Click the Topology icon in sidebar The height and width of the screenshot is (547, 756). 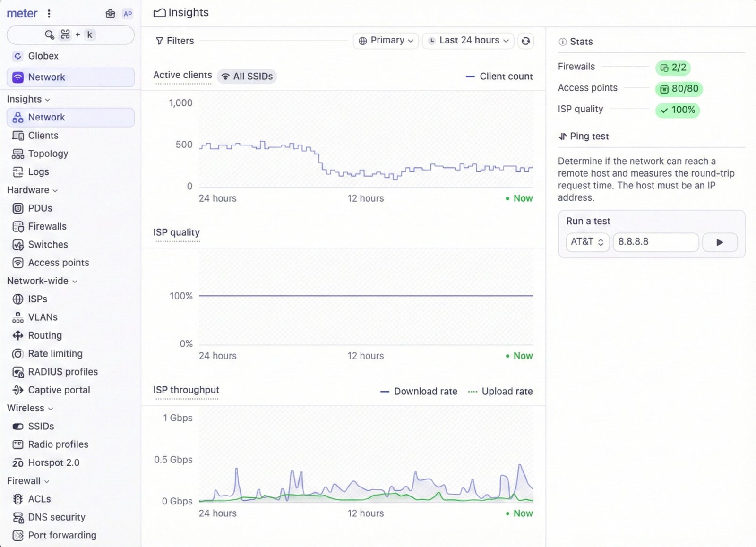coord(18,154)
